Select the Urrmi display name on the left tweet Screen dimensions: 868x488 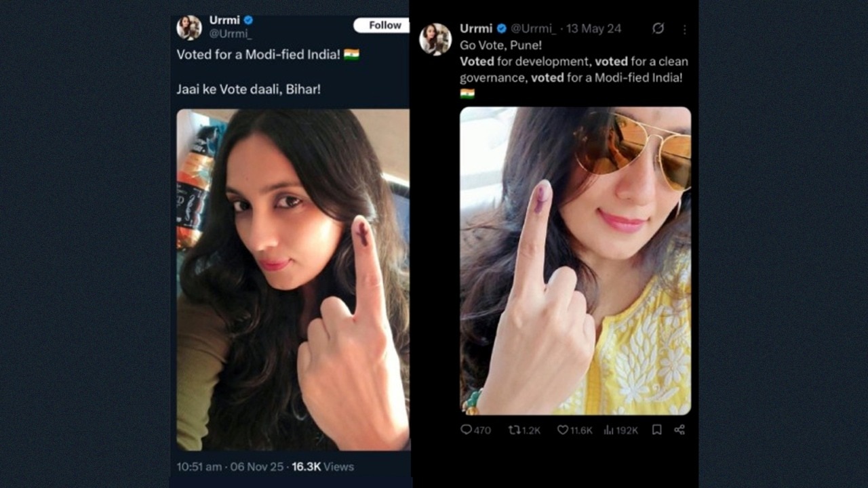(224, 20)
